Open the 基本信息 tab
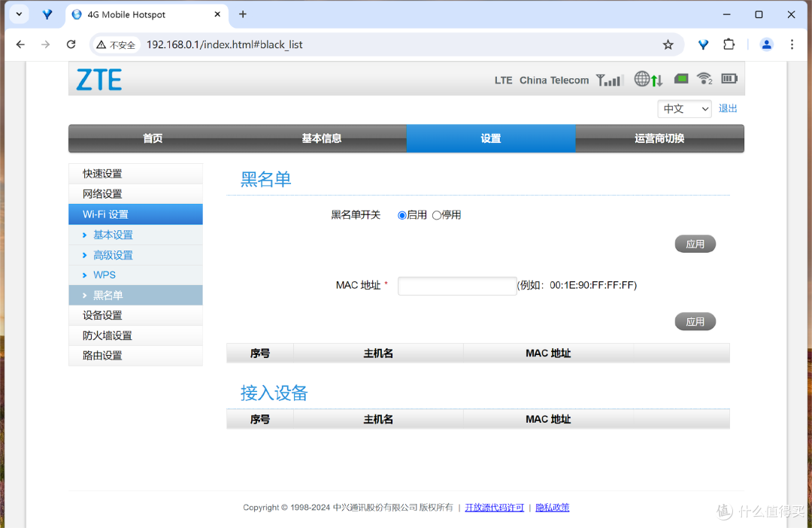The image size is (812, 528). click(x=322, y=138)
